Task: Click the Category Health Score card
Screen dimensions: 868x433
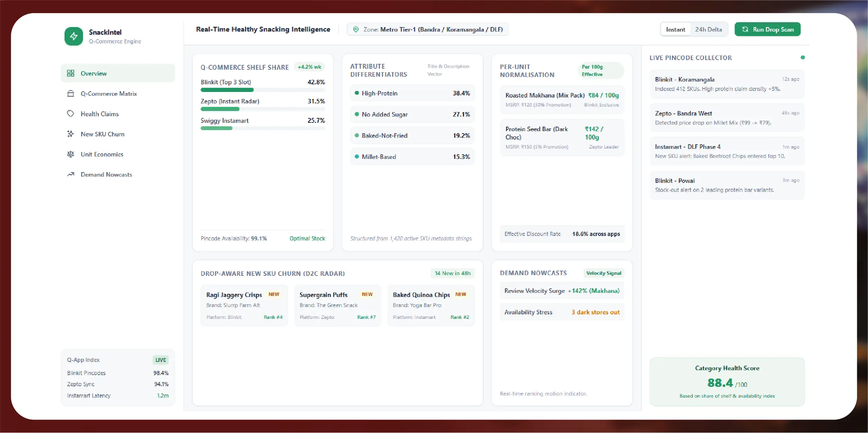Action: pyautogui.click(x=727, y=382)
